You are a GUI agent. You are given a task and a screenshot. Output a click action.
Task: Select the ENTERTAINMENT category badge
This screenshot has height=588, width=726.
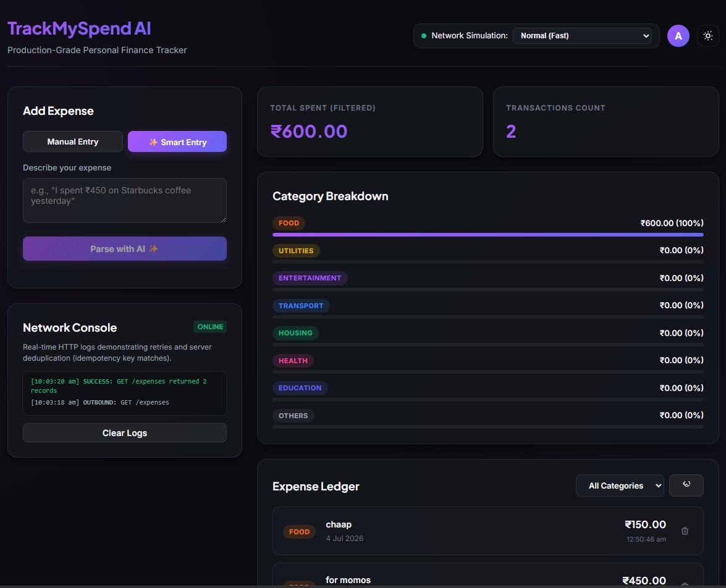coord(310,278)
